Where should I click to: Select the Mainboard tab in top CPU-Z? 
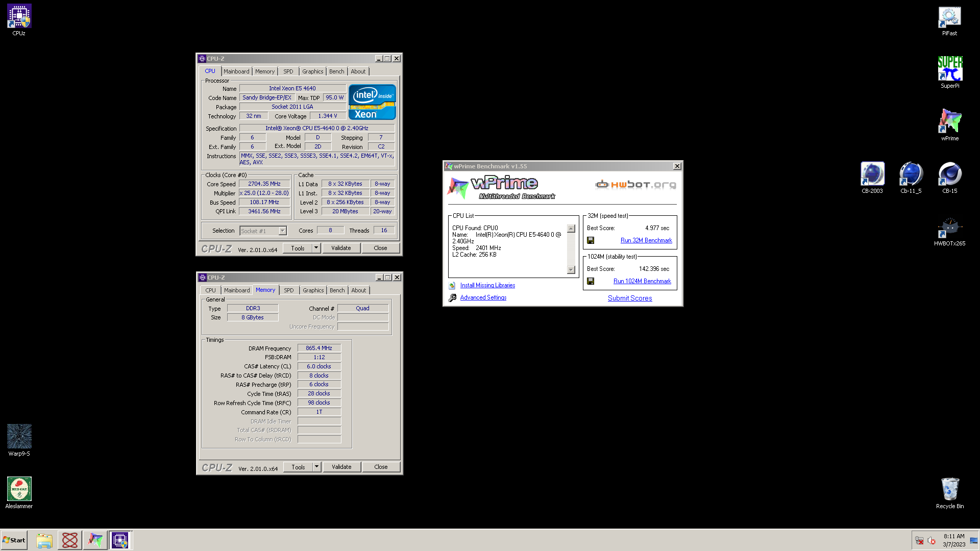click(236, 71)
